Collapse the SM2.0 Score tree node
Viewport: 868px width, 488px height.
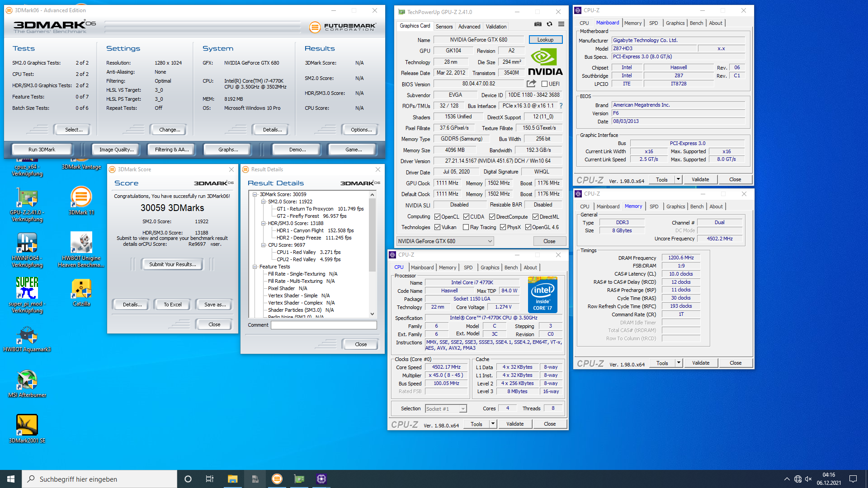coord(264,202)
